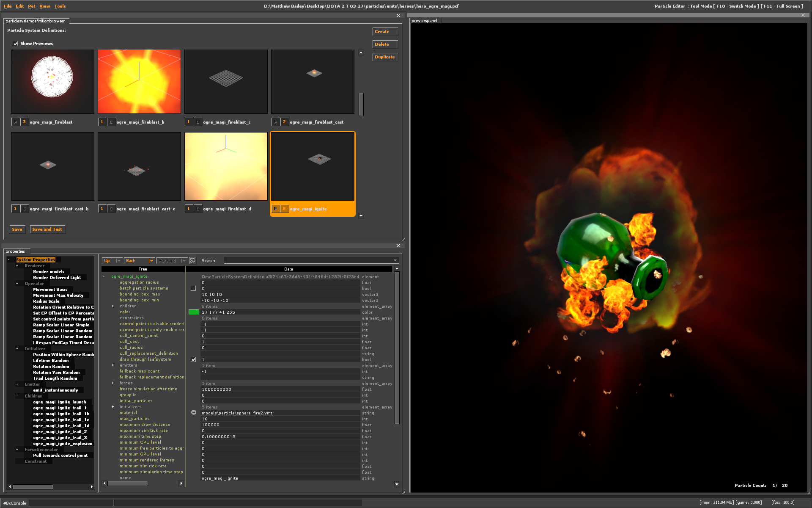Image resolution: width=812 pixels, height=508 pixels.
Task: Click the C badge of ogre_magi_fireblast_c
Action: point(198,122)
